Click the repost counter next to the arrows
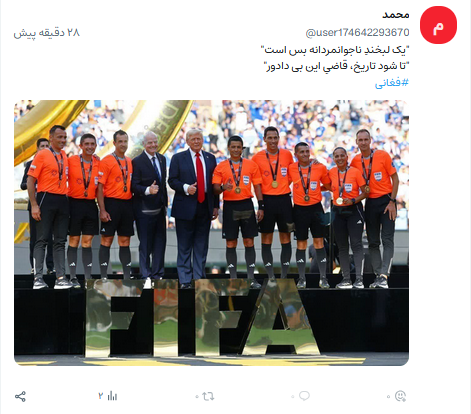Screen dimensions: 471x414 coord(197,397)
